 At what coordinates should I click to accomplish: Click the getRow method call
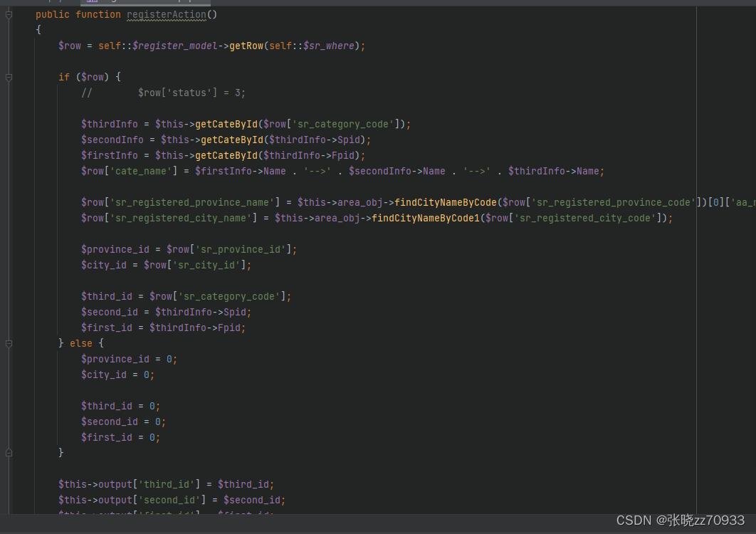click(x=246, y=46)
